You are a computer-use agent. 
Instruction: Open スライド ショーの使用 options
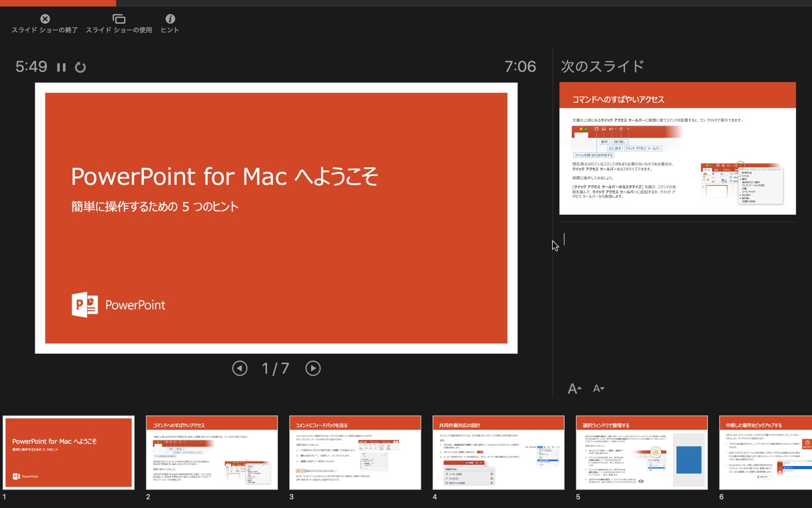click(x=119, y=24)
